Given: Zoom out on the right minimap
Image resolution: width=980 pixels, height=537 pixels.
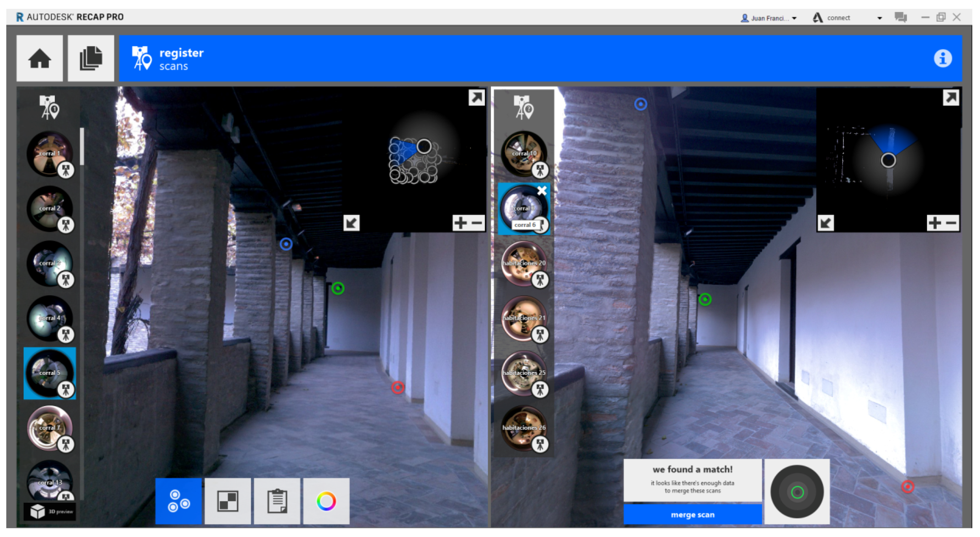Looking at the screenshot, I should click(951, 222).
